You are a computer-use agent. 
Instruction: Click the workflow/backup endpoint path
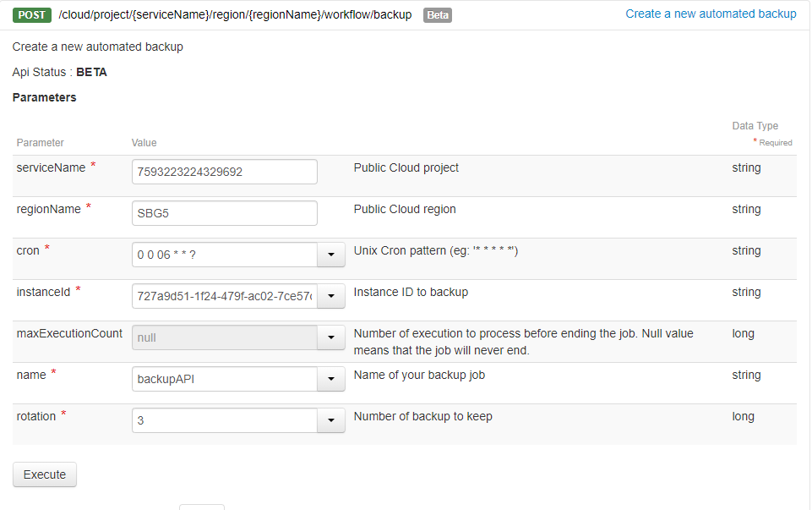click(x=235, y=14)
